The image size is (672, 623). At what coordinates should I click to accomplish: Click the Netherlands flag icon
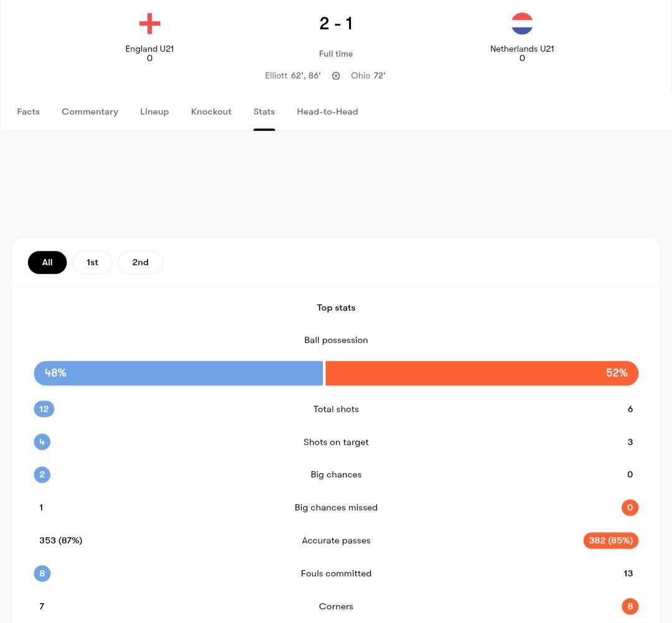(x=522, y=24)
